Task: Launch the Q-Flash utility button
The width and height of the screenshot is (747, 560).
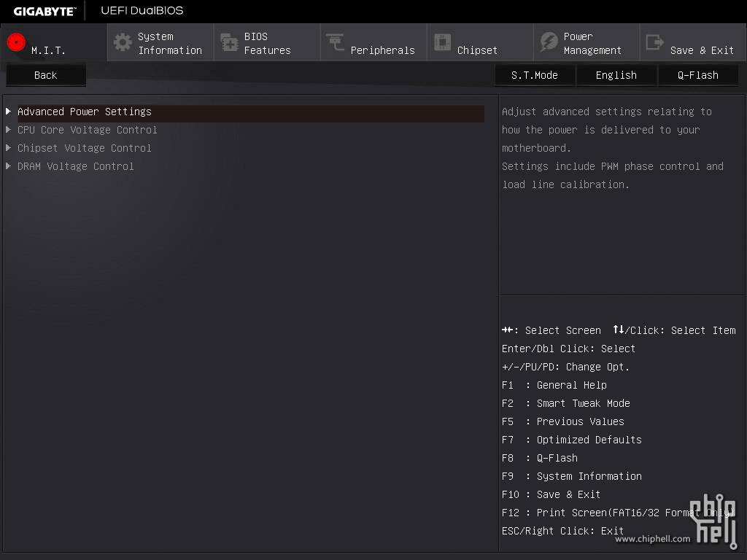Action: click(x=698, y=75)
